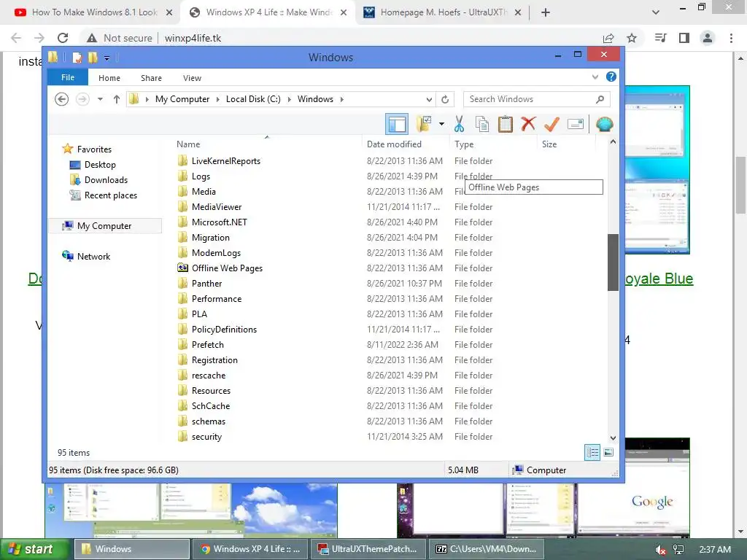
Task: Select the Prefetch folder
Action: pyautogui.click(x=207, y=344)
